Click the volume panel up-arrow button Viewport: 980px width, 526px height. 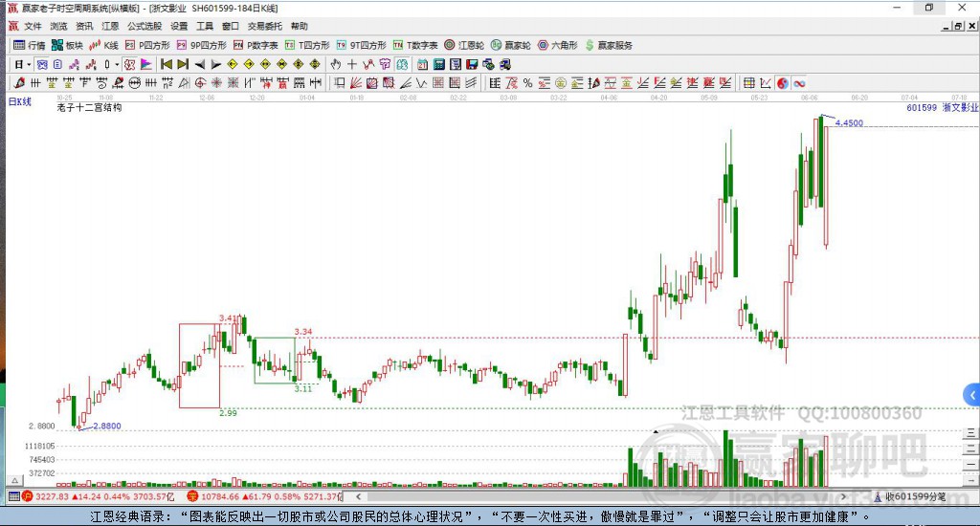(x=15, y=480)
